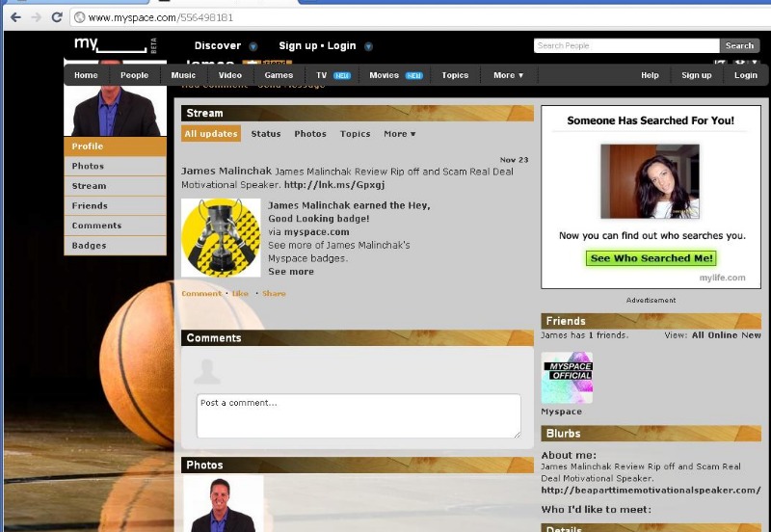
Task: Select the All updates stream filter
Action: [x=211, y=134]
